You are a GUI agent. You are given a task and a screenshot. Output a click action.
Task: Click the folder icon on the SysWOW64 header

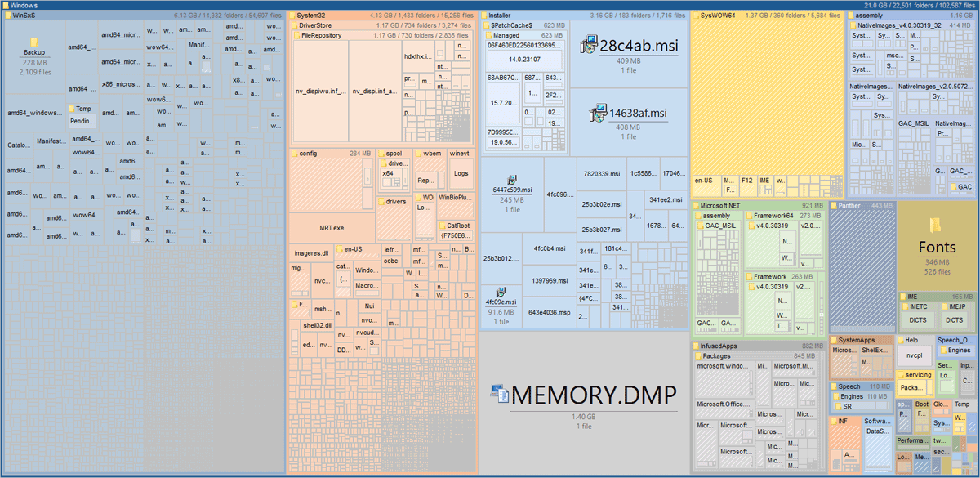click(x=695, y=14)
